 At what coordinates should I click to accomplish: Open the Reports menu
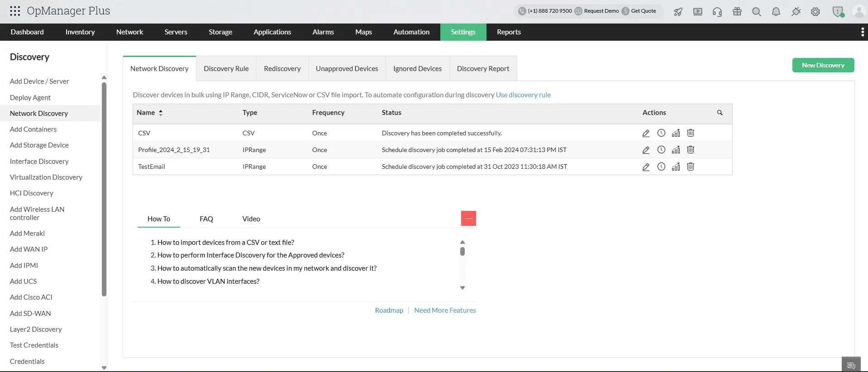pos(509,32)
